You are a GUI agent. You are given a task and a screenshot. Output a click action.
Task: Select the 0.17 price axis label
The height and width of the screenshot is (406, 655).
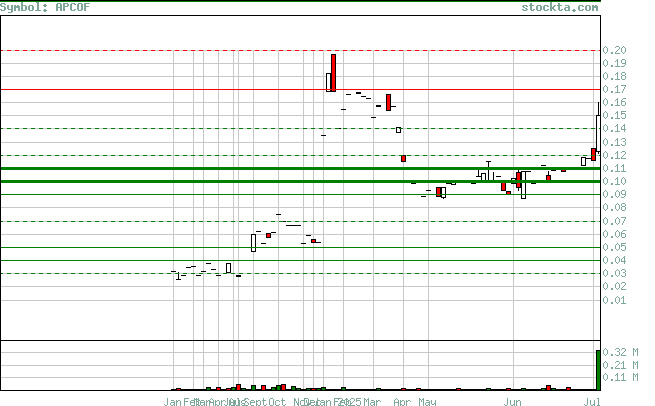614,89
